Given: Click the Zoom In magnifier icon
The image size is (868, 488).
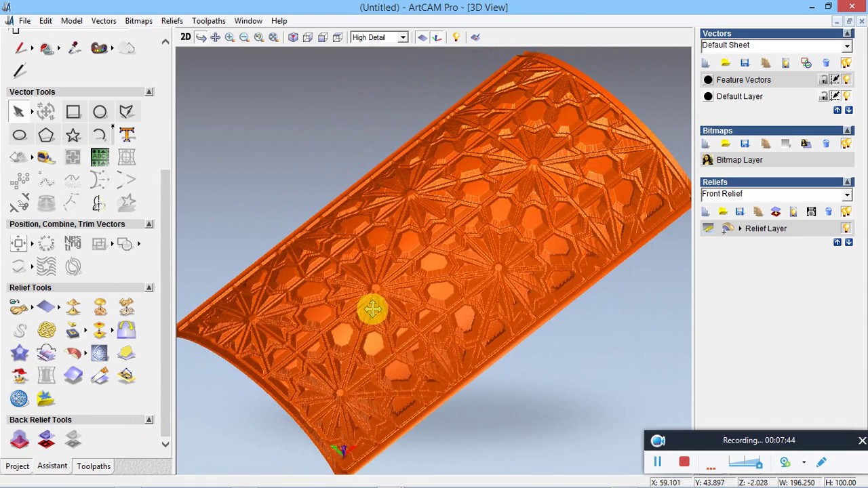Looking at the screenshot, I should pos(230,37).
